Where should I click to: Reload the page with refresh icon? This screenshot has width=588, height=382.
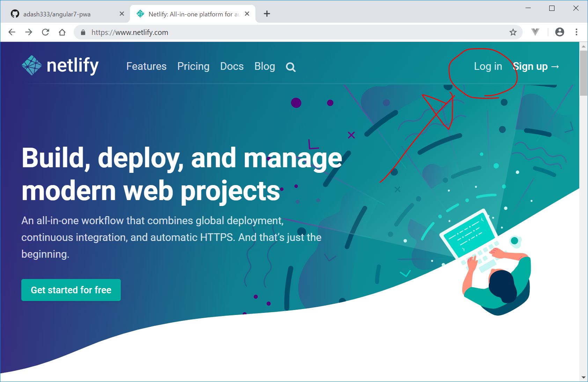(45, 32)
